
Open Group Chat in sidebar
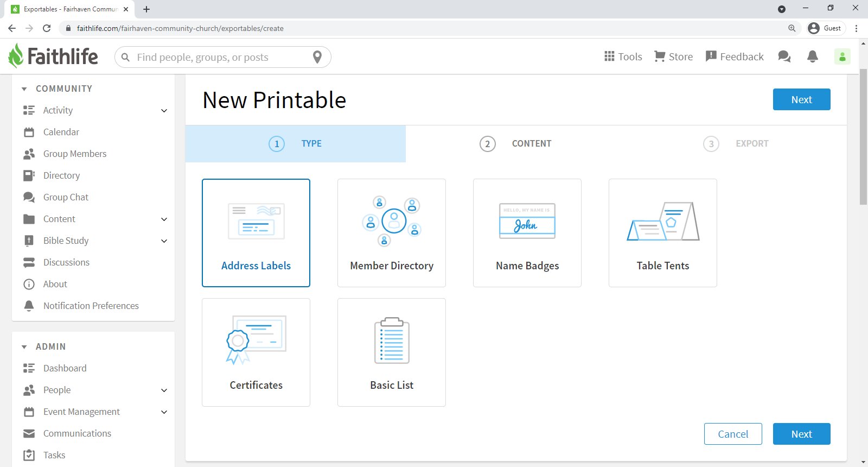point(66,197)
